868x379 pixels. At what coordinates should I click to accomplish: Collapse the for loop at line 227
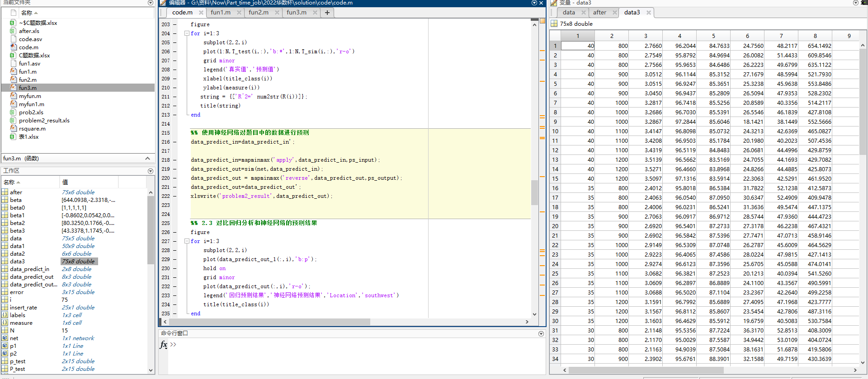[x=187, y=241]
